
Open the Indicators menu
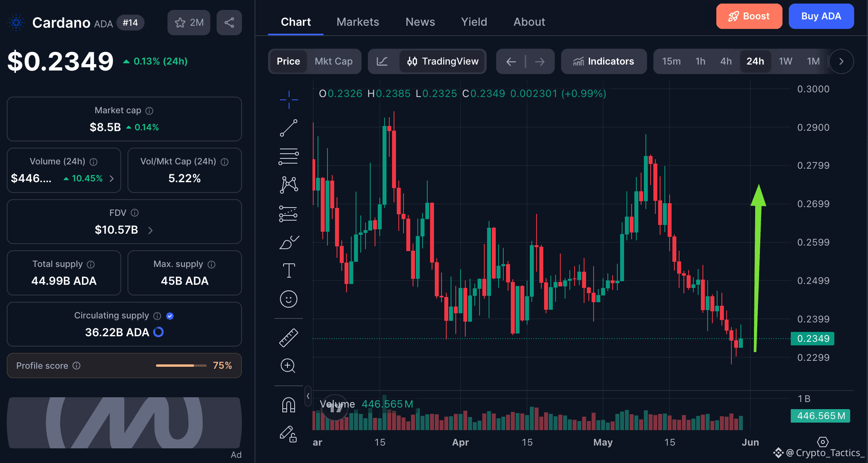tap(604, 61)
